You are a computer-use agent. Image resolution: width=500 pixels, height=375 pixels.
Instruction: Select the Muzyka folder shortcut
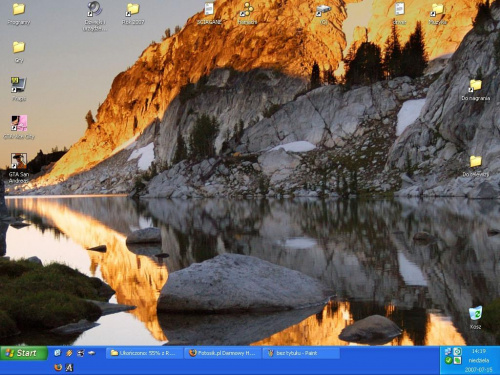[438, 14]
